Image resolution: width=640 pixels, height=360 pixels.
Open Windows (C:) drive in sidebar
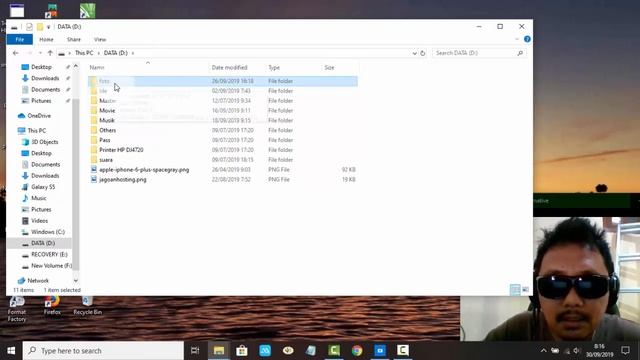48,232
